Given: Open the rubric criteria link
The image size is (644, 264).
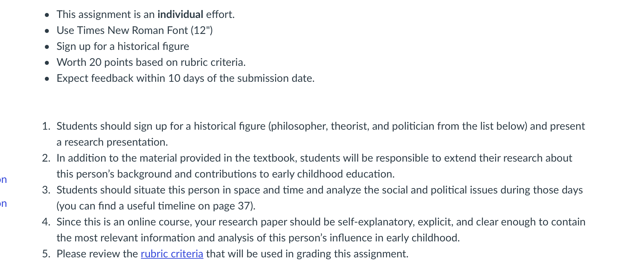Looking at the screenshot, I should click(x=172, y=254).
